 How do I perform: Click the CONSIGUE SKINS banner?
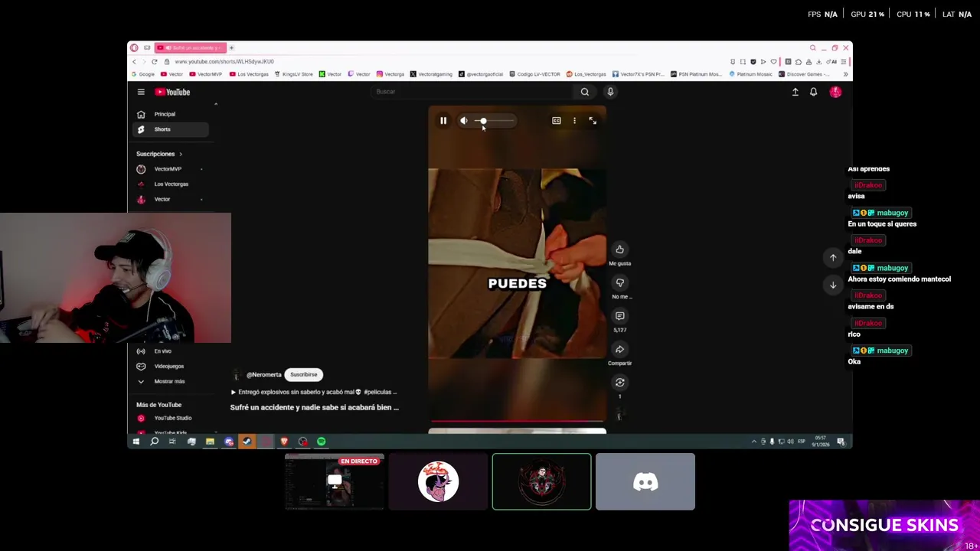click(x=884, y=526)
